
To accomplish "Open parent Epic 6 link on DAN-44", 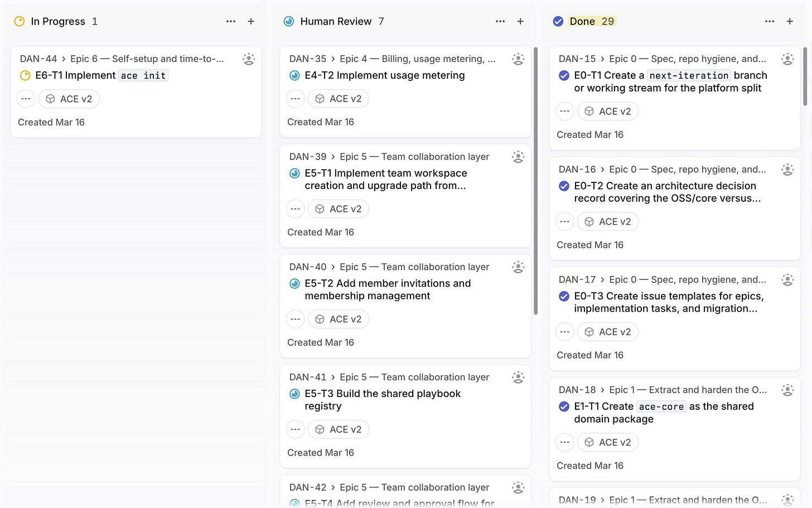I will (x=147, y=59).
